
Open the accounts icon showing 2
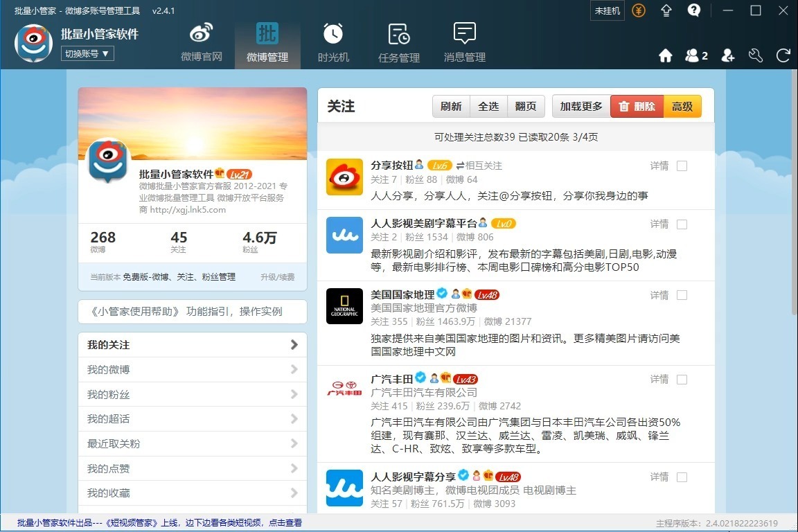[x=696, y=55]
